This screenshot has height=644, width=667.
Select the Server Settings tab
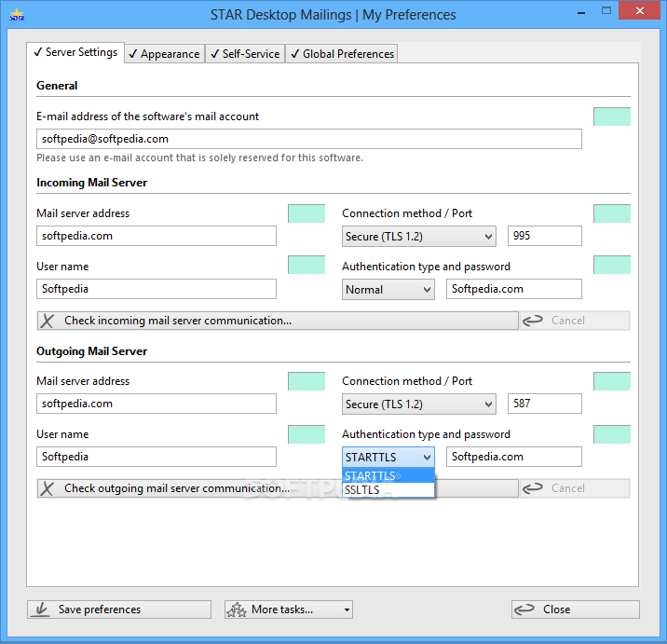75,52
